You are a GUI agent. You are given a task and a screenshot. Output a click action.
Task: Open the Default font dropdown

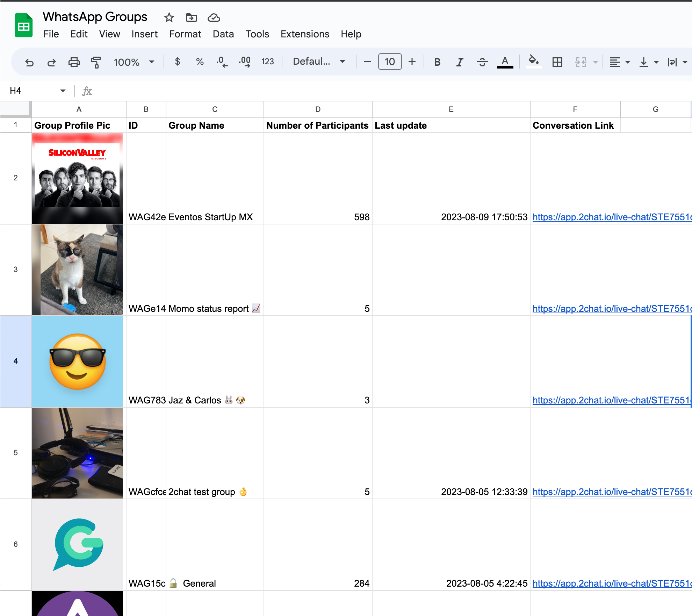click(319, 62)
